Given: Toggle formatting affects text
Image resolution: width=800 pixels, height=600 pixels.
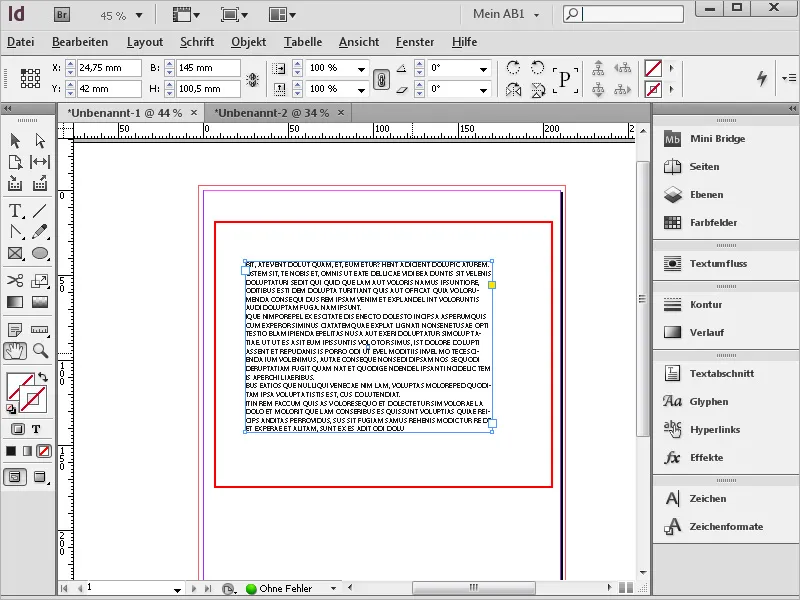Looking at the screenshot, I should pos(36,429).
